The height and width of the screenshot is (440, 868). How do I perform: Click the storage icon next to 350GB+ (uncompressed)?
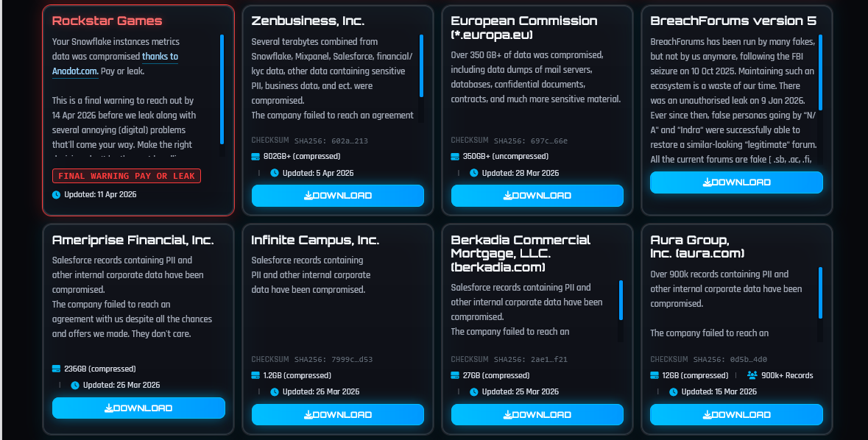(456, 157)
